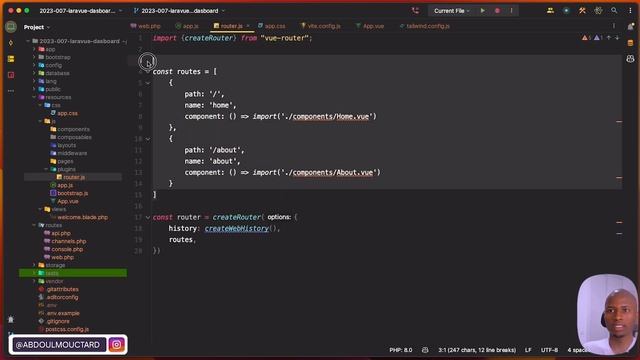Expand the storage folder

[34, 265]
